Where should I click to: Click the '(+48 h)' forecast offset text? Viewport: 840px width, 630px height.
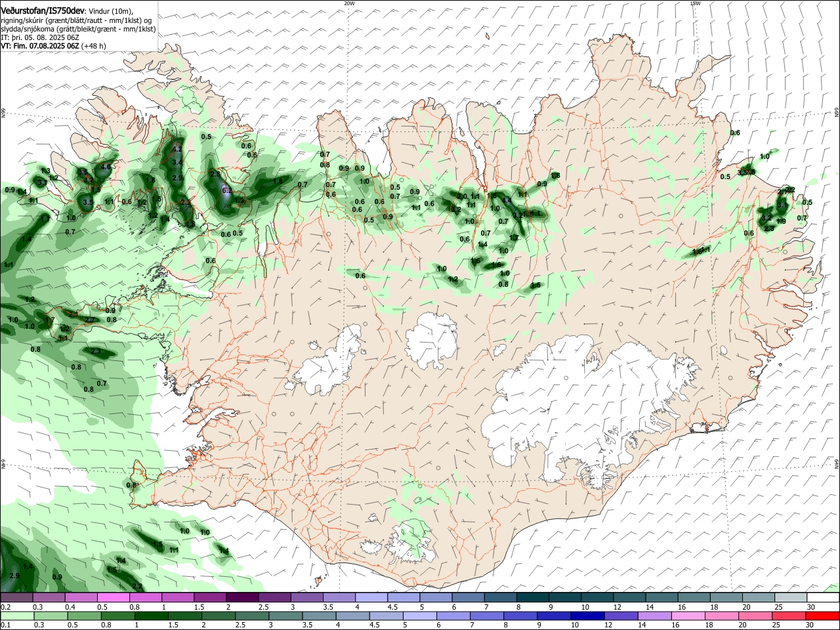click(x=94, y=46)
